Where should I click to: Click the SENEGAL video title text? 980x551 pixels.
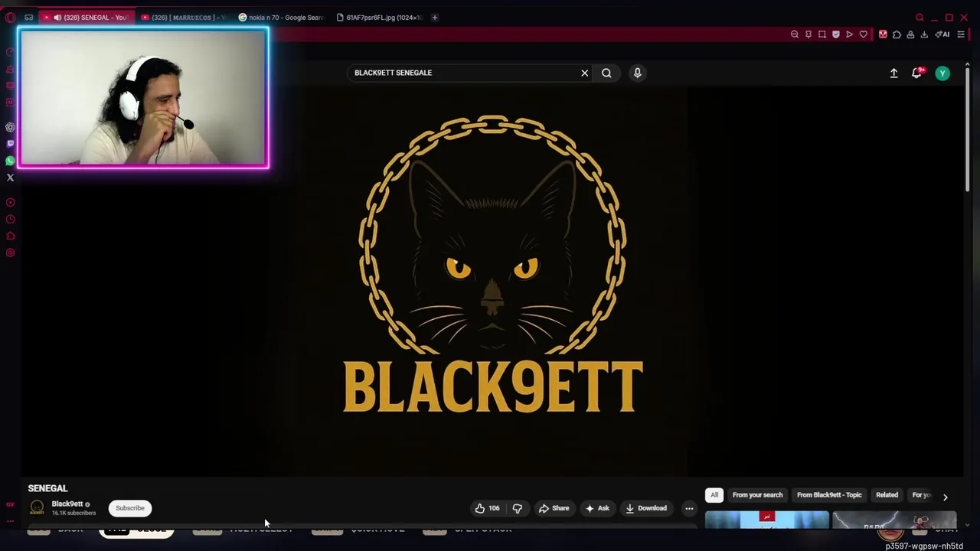click(47, 488)
